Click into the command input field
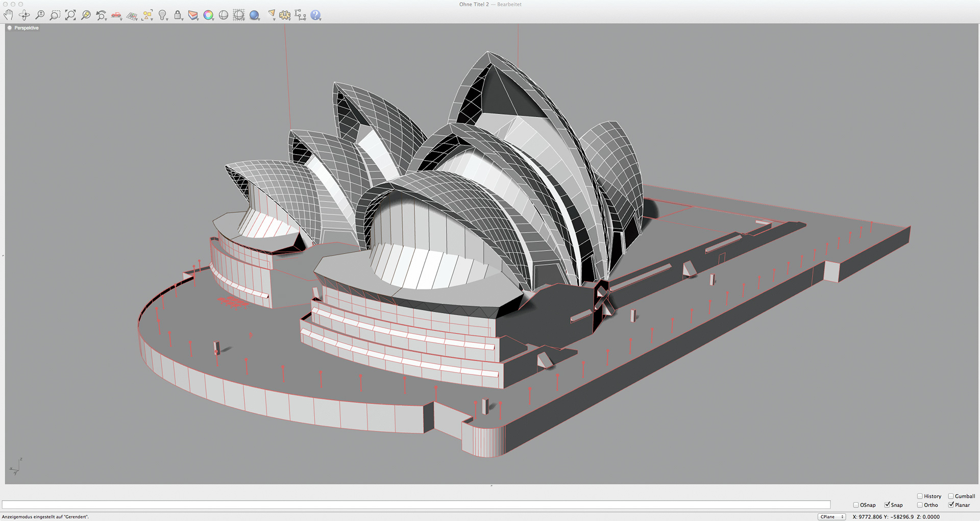 [x=416, y=505]
